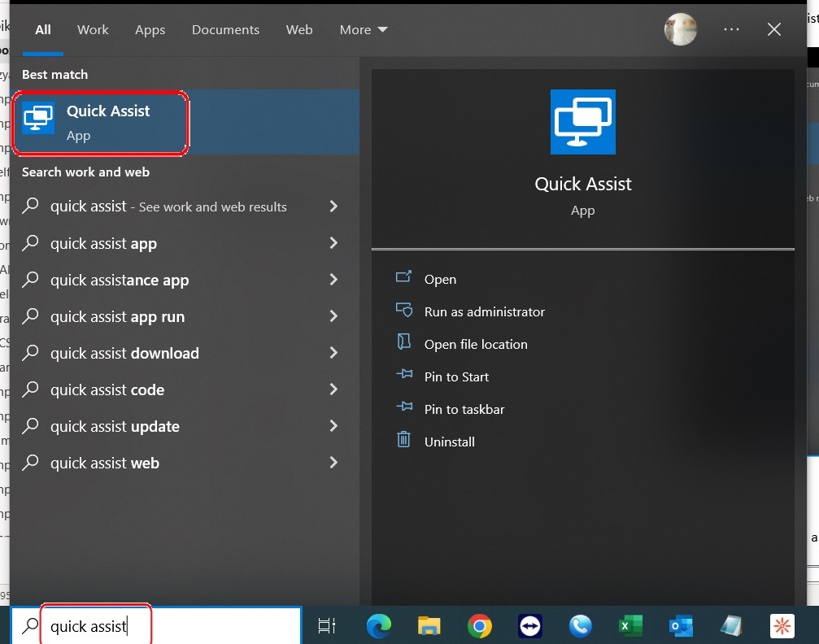The width and height of the screenshot is (819, 644).
Task: Expand the More filter dropdown
Action: (x=364, y=30)
